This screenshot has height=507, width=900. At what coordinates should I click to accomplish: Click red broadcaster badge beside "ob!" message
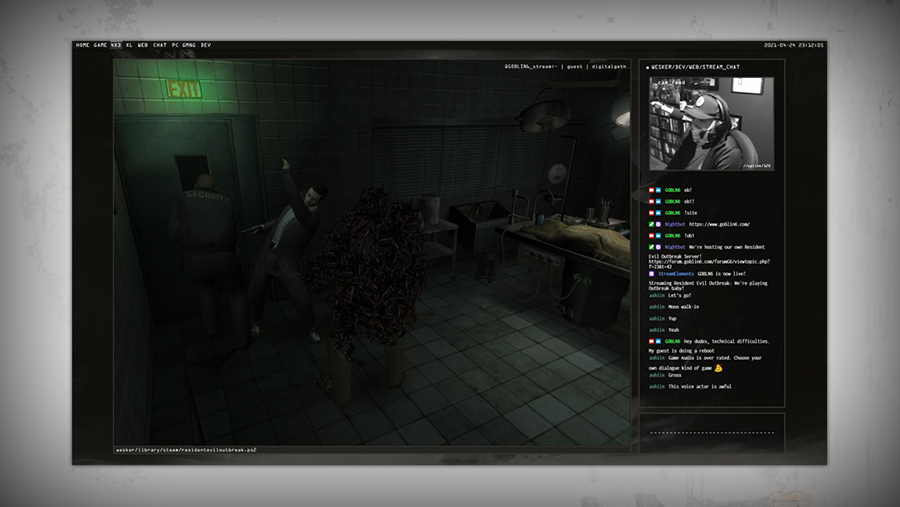(x=651, y=190)
